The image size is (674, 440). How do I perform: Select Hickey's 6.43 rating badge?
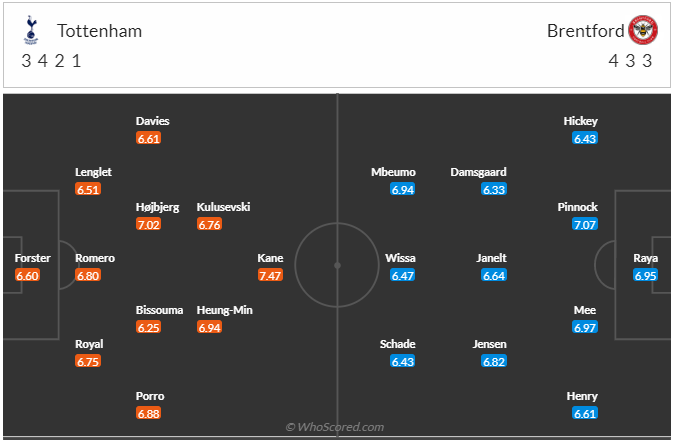[x=585, y=138]
